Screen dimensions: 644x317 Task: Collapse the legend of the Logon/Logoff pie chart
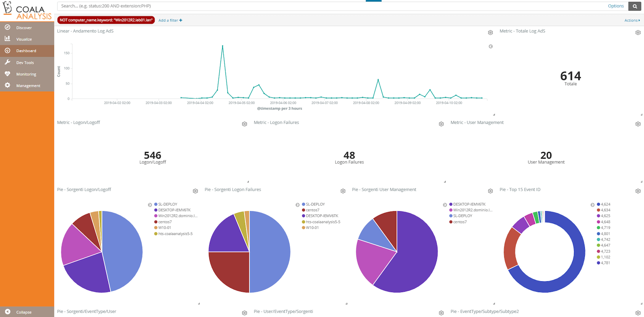tap(150, 205)
